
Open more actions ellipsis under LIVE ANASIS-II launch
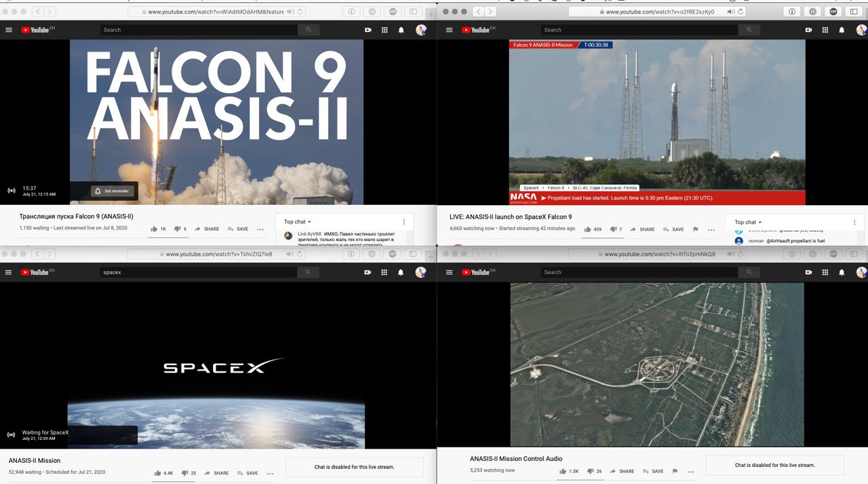711,229
